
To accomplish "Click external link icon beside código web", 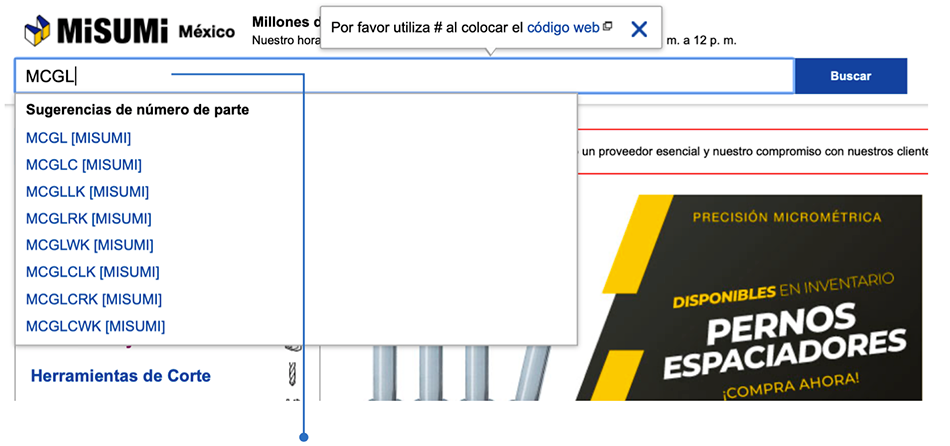I will (608, 27).
